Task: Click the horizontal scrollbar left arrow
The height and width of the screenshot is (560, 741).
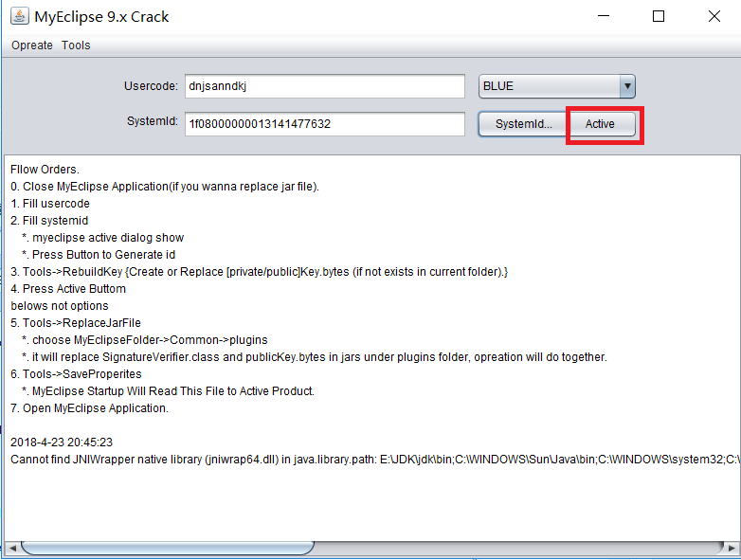Action: pyautogui.click(x=12, y=549)
